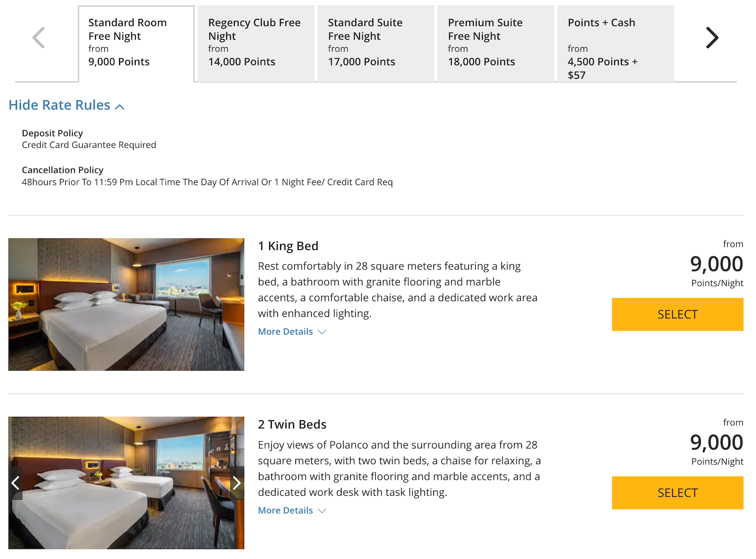756x559 pixels.
Task: Click the Standard Room Free Night tab
Action: tap(136, 42)
